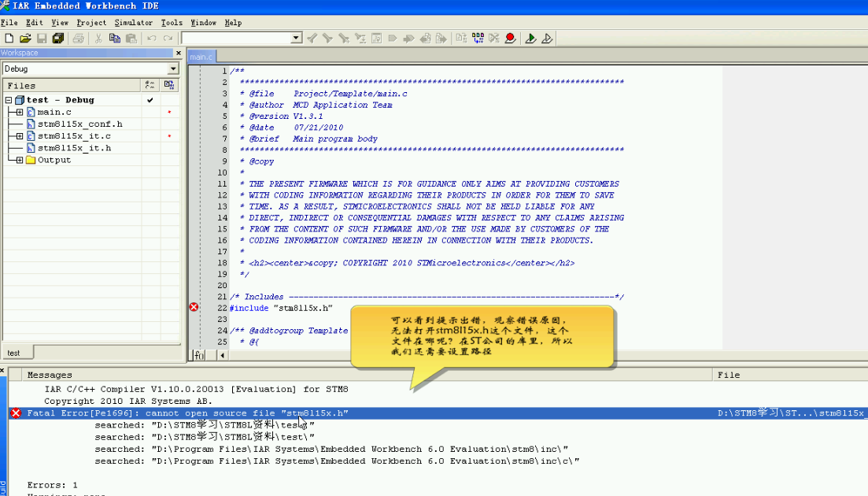Click the Messages column header

pyautogui.click(x=367, y=375)
